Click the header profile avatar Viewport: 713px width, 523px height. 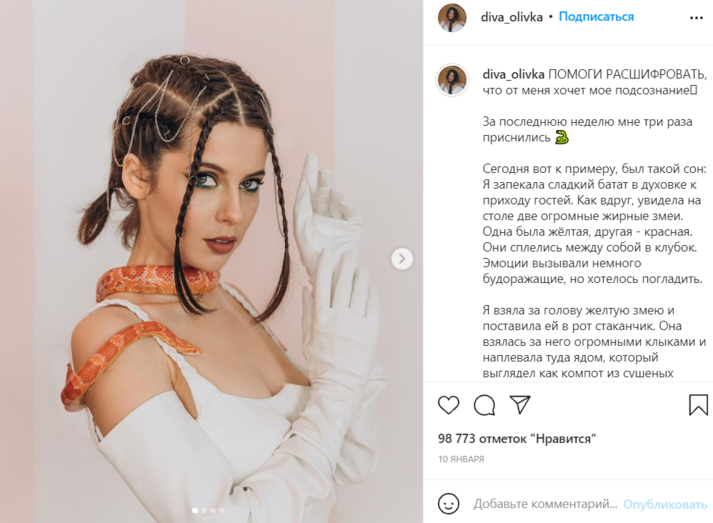click(452, 18)
